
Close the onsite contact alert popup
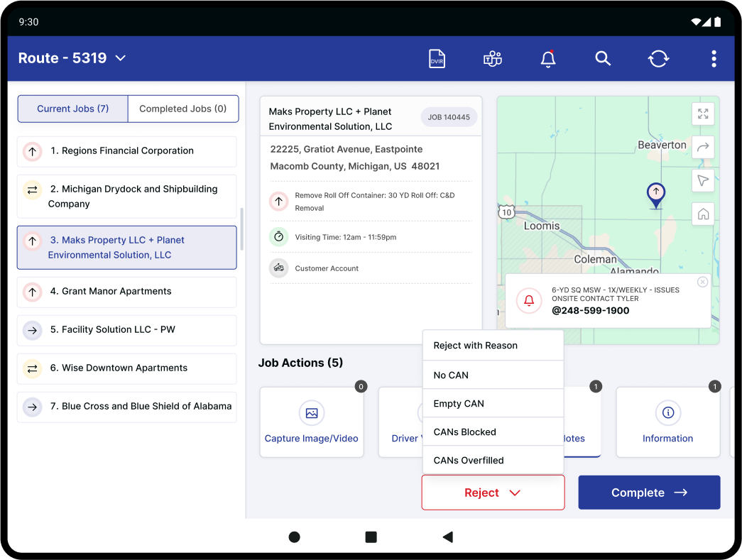(x=703, y=282)
